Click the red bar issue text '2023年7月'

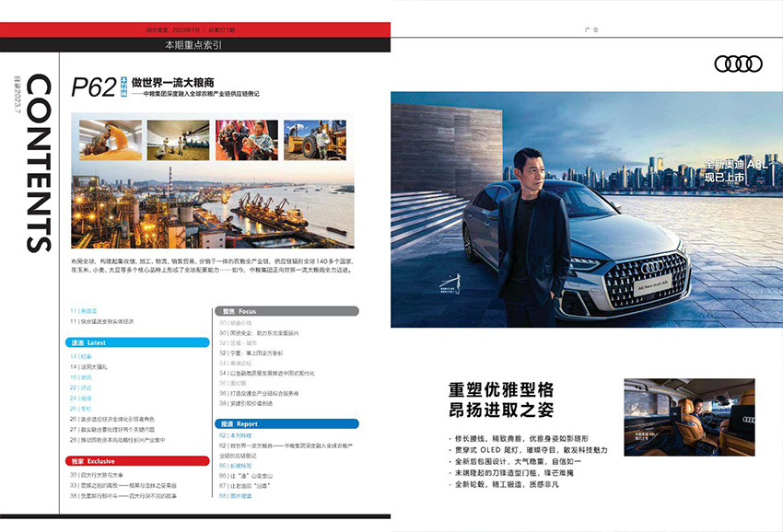186,30
